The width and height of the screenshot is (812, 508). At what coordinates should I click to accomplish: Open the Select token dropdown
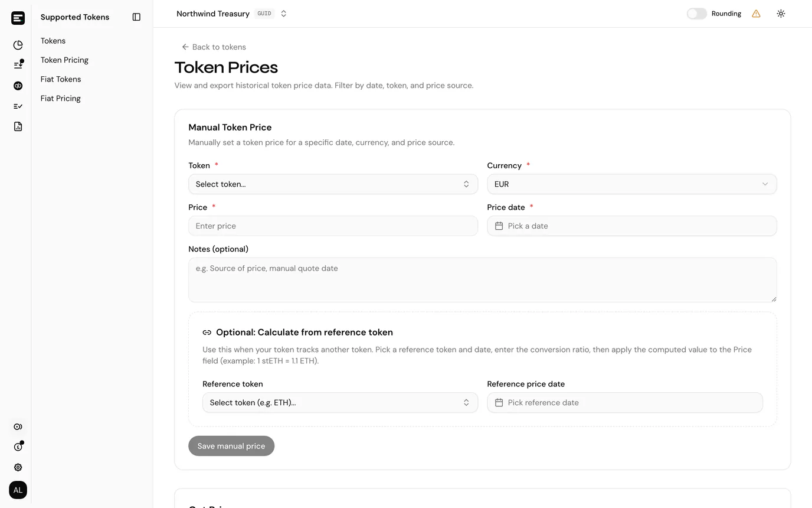(x=333, y=184)
